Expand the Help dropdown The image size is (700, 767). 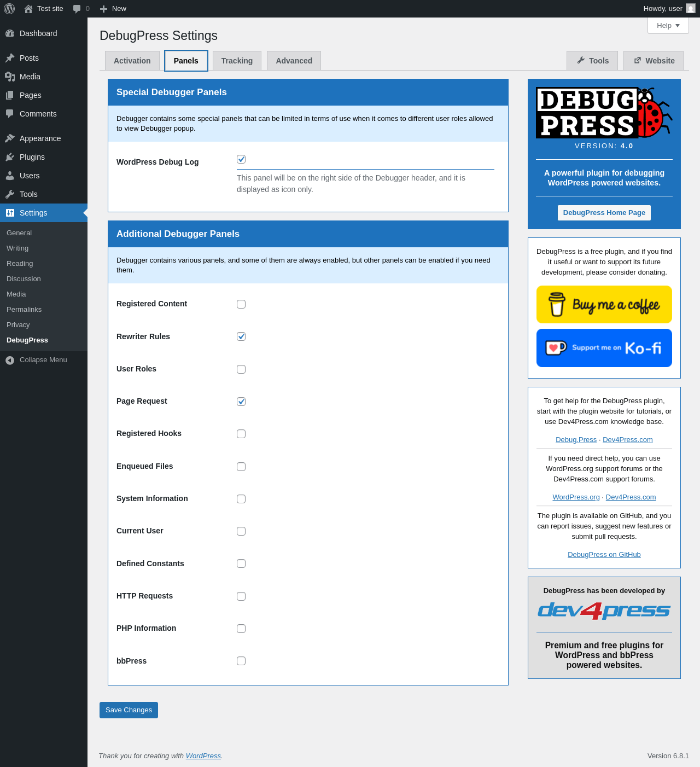pyautogui.click(x=668, y=26)
